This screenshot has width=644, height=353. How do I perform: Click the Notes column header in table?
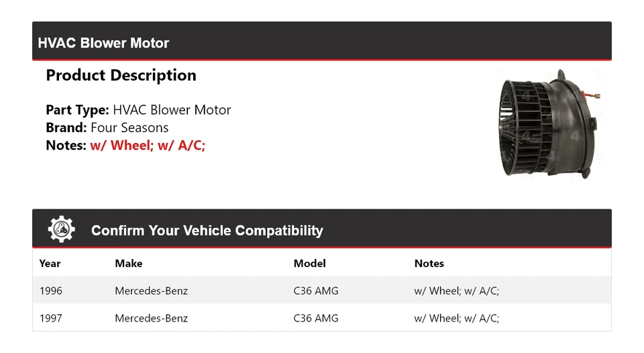pyautogui.click(x=429, y=264)
